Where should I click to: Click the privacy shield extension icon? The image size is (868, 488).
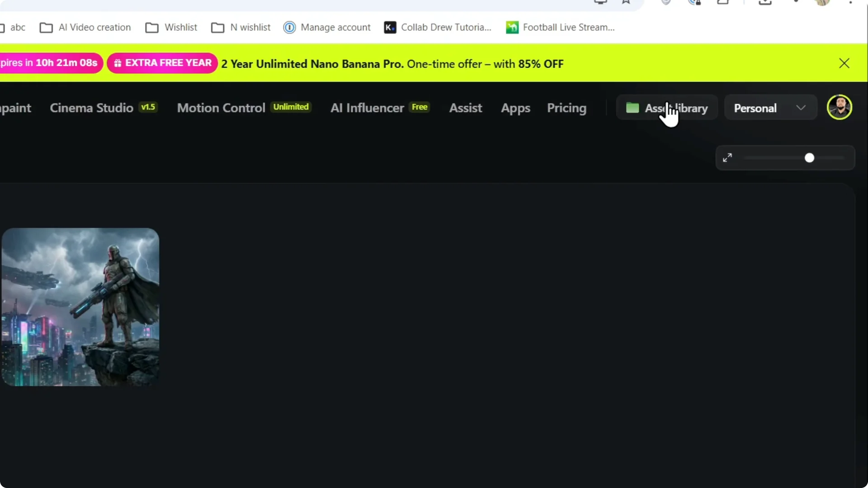tap(666, 2)
